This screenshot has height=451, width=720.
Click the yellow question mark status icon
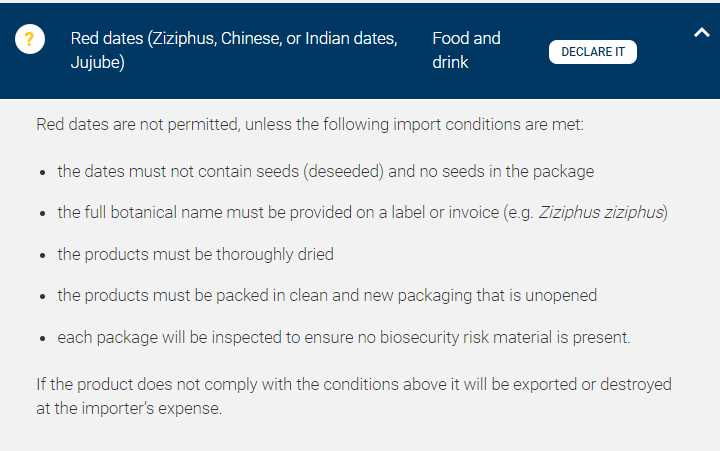[x=30, y=39]
